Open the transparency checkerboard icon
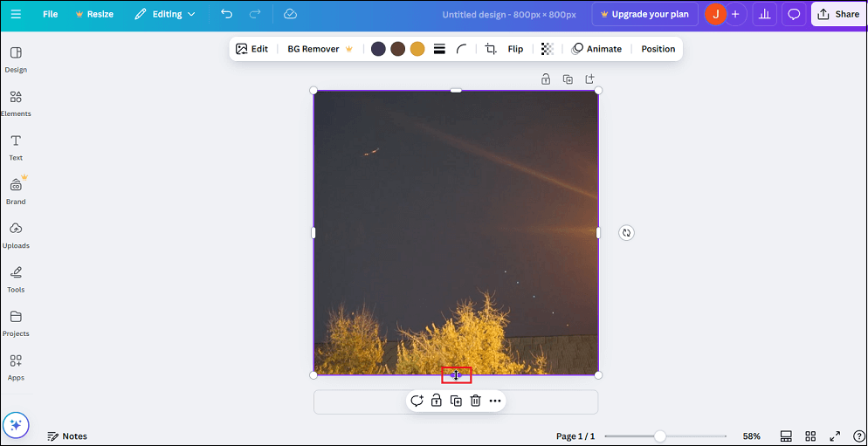The width and height of the screenshot is (868, 446). click(547, 49)
